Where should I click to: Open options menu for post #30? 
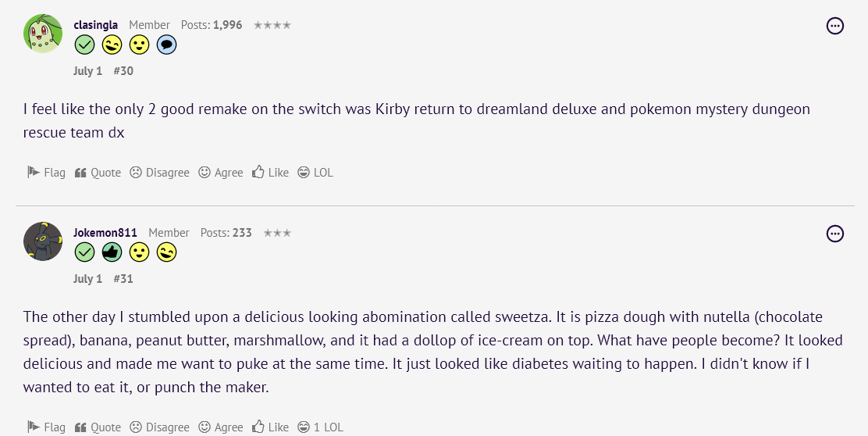pyautogui.click(x=835, y=26)
